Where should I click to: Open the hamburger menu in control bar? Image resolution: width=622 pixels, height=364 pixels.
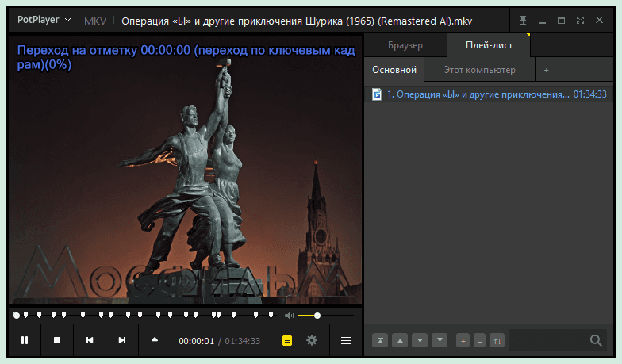346,340
